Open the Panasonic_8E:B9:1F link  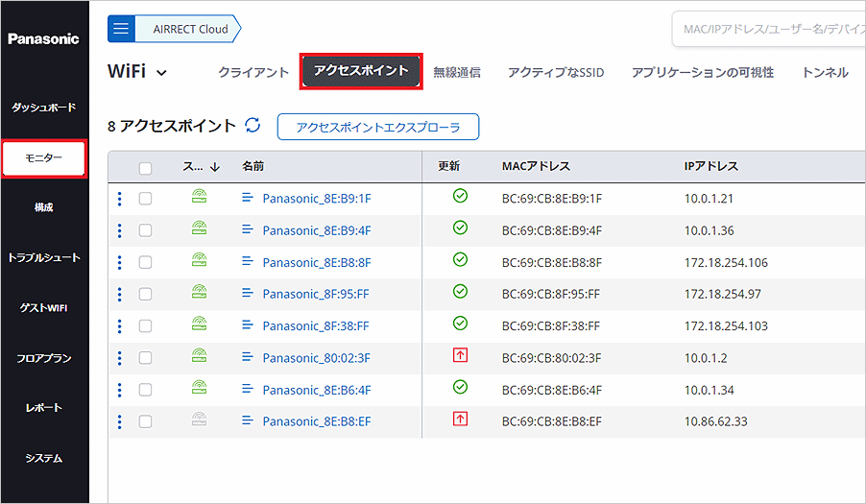coord(317,199)
